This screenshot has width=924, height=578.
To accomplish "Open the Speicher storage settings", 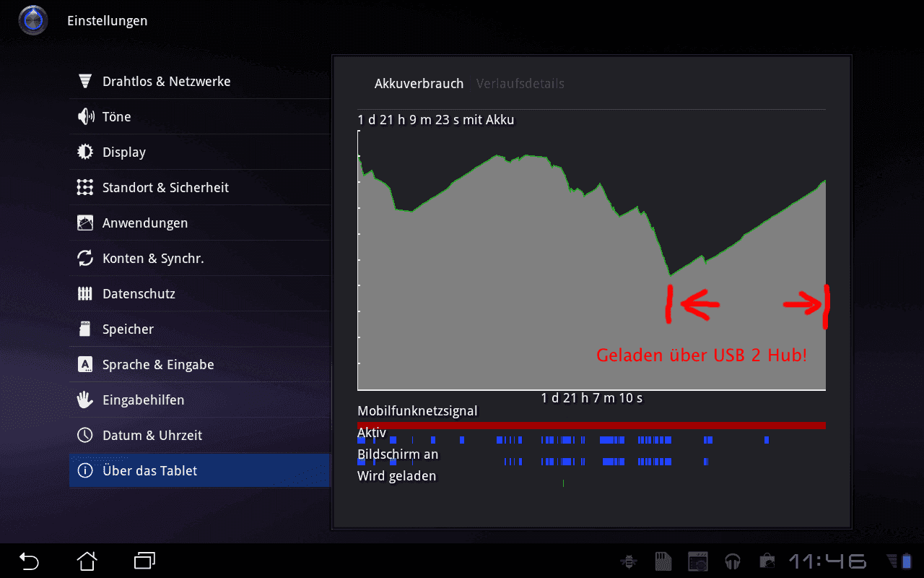I will click(x=199, y=329).
